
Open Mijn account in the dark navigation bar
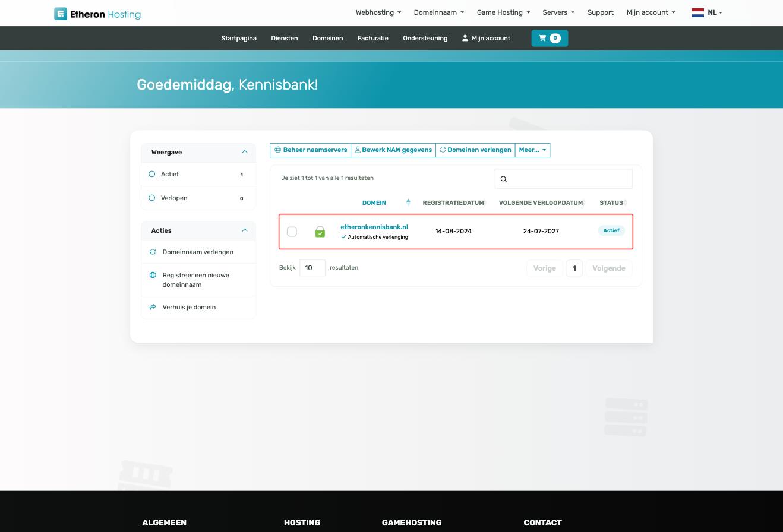(x=486, y=38)
